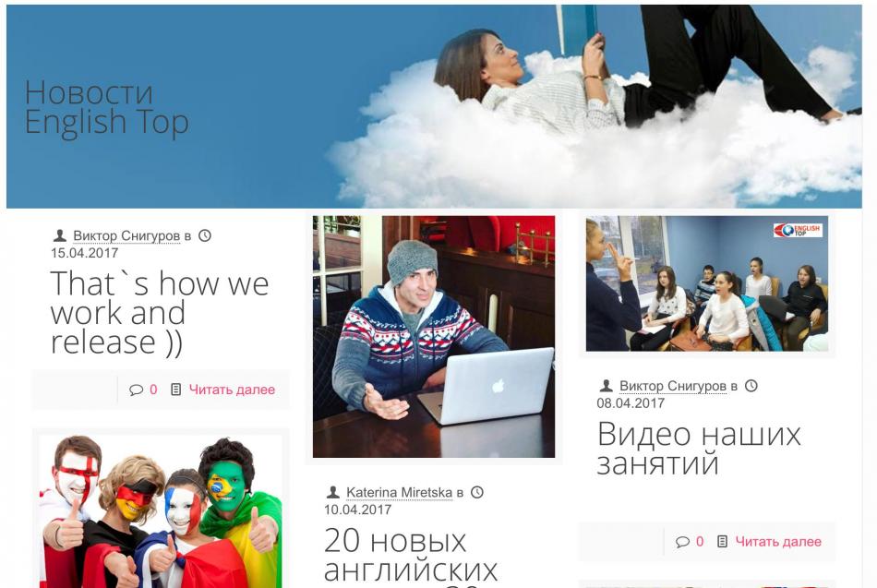Click the author icon before Виктор Снигуров 08.04.2017
Image resolution: width=877 pixels, height=588 pixels.
pyautogui.click(x=607, y=386)
